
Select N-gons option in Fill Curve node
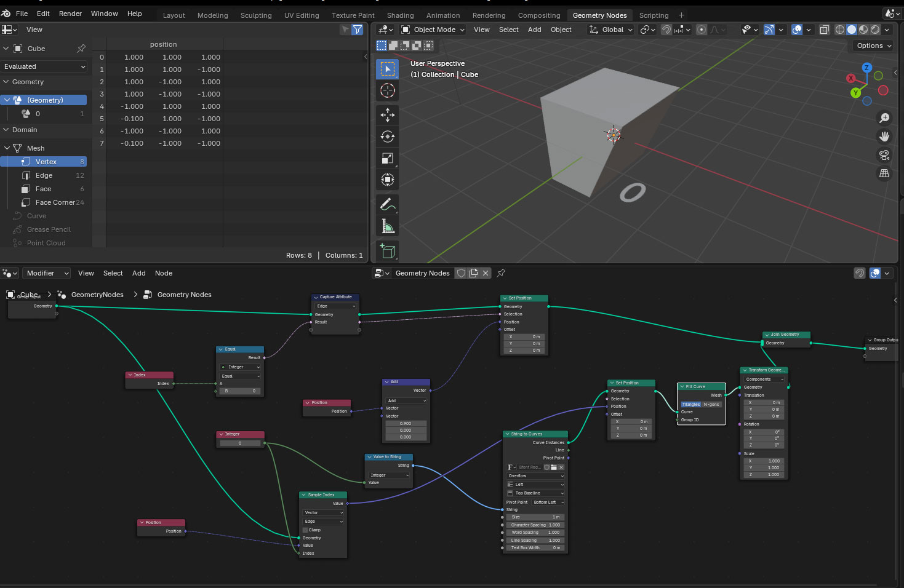[711, 404]
